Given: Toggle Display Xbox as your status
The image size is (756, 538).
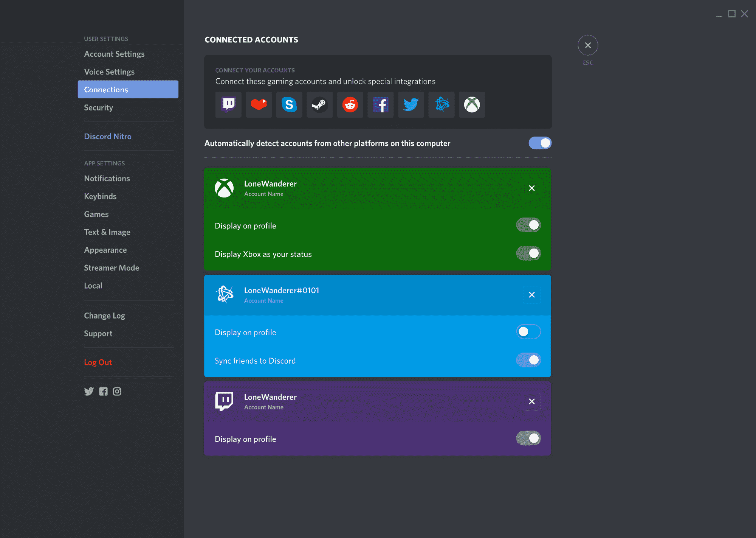Looking at the screenshot, I should click(x=528, y=253).
